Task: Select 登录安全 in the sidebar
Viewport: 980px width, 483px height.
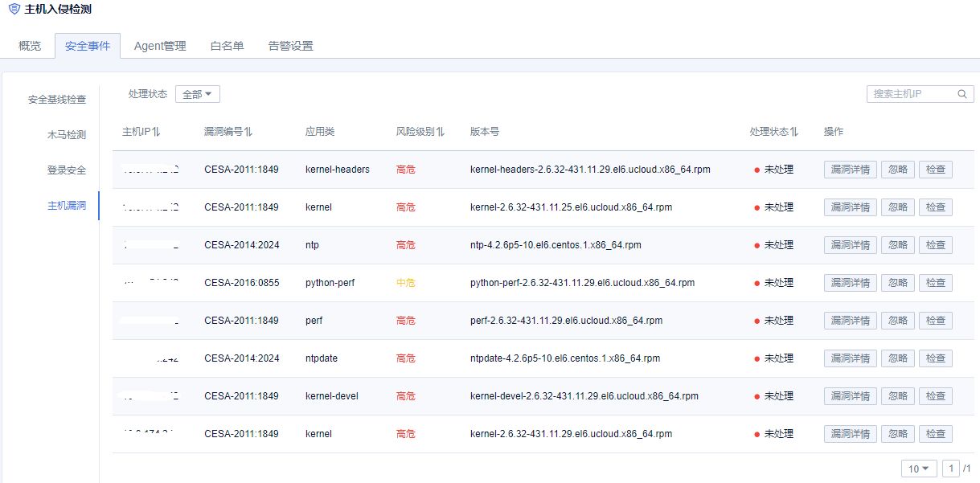Action: click(x=66, y=170)
